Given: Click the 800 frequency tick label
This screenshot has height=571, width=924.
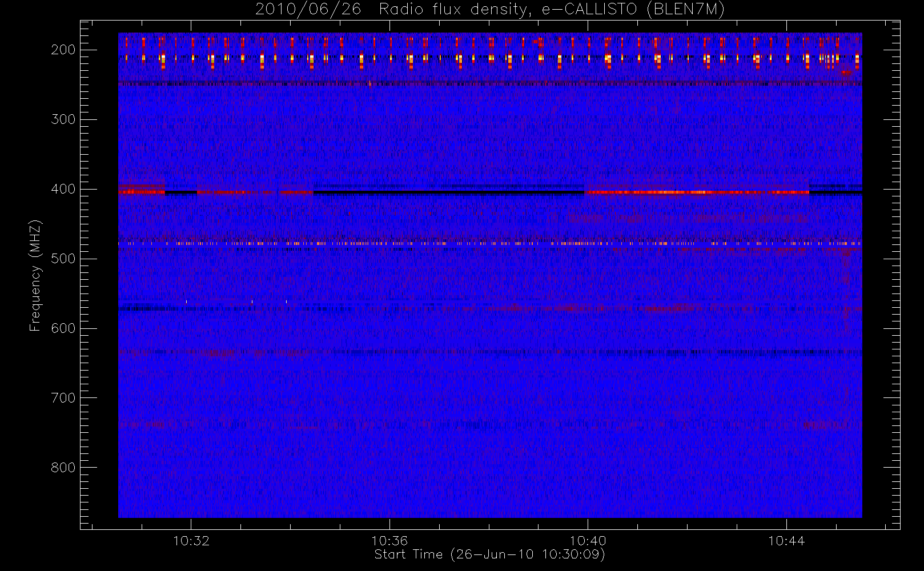Looking at the screenshot, I should tap(63, 468).
